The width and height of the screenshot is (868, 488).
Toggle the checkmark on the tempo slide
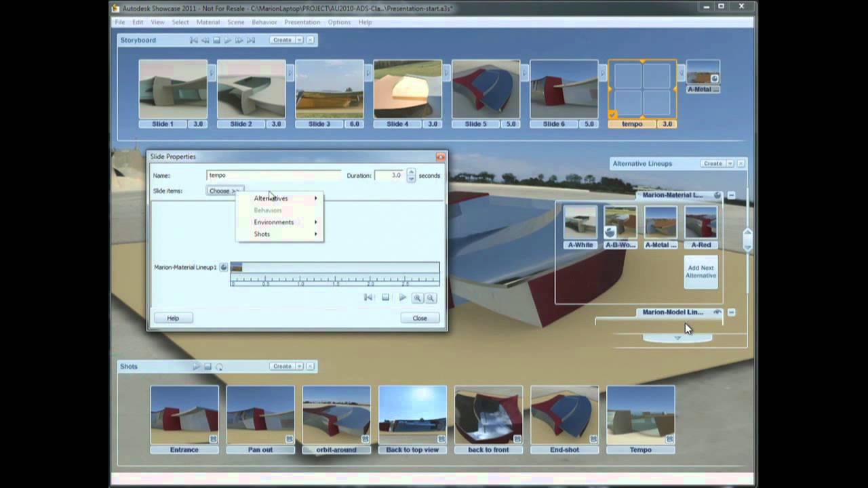613,114
